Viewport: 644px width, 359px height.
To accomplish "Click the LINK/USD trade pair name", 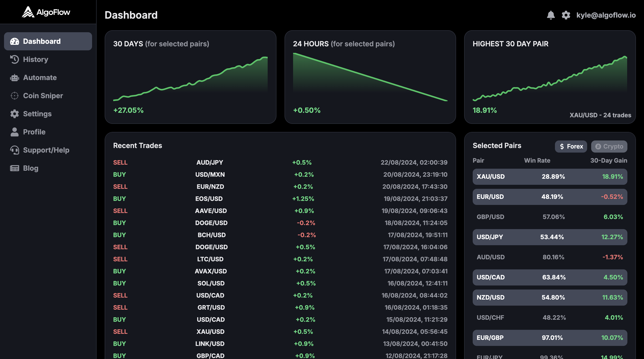I will [210, 344].
